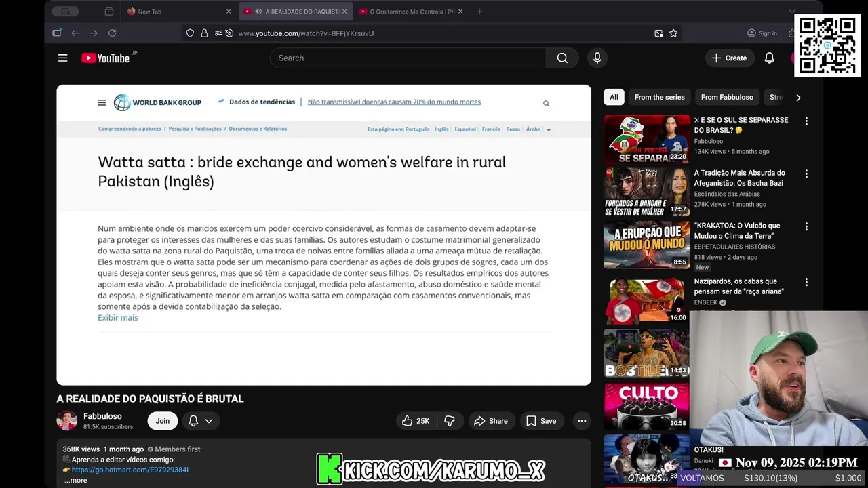Go back with the browser back arrow
868x488 pixels.
click(75, 33)
